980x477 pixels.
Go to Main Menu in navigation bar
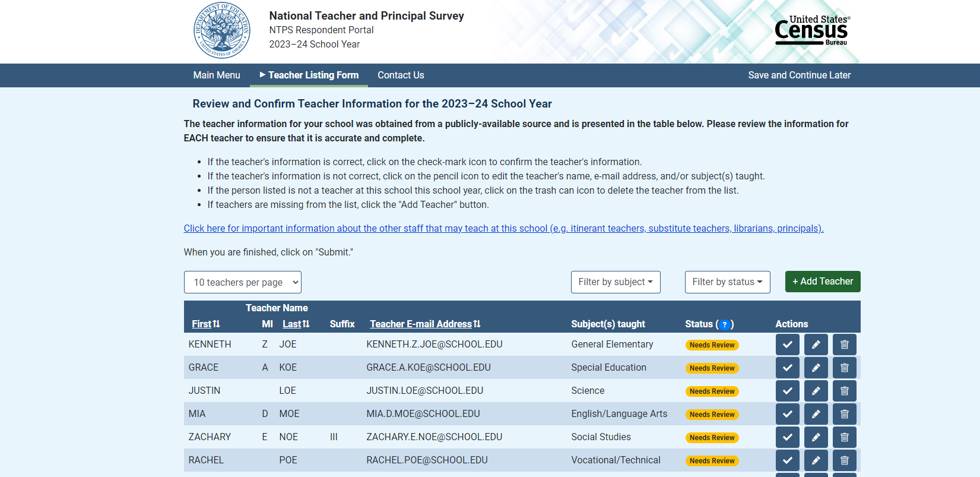click(x=217, y=75)
